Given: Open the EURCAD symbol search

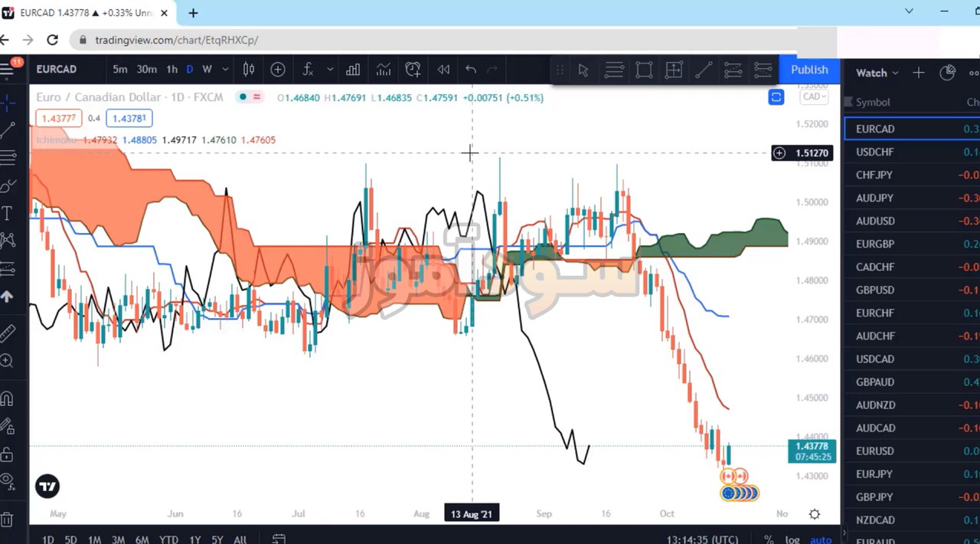Looking at the screenshot, I should [56, 69].
